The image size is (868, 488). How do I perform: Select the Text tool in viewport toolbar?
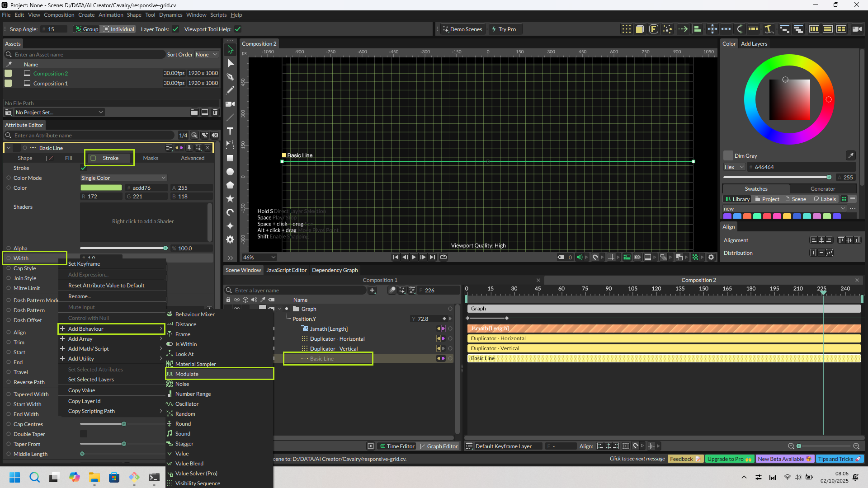coord(230,131)
